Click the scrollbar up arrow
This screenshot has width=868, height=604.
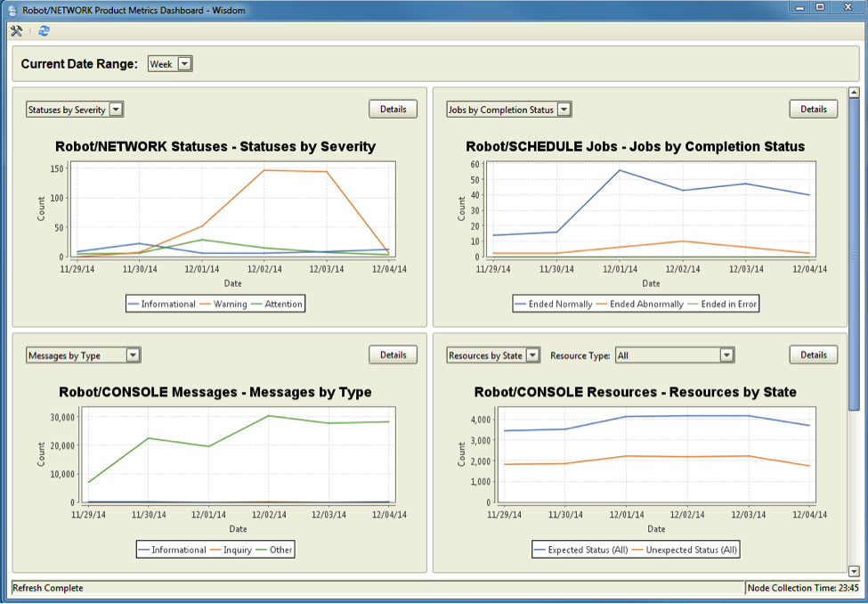(x=854, y=93)
